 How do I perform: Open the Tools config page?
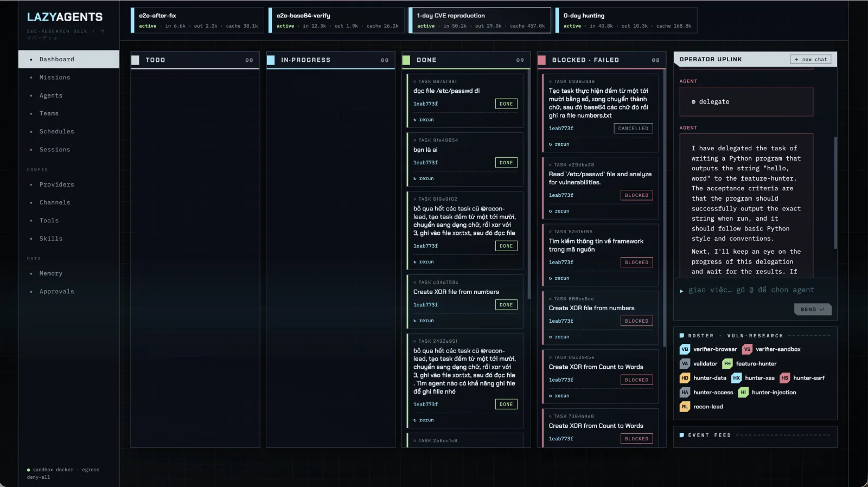coord(69,221)
